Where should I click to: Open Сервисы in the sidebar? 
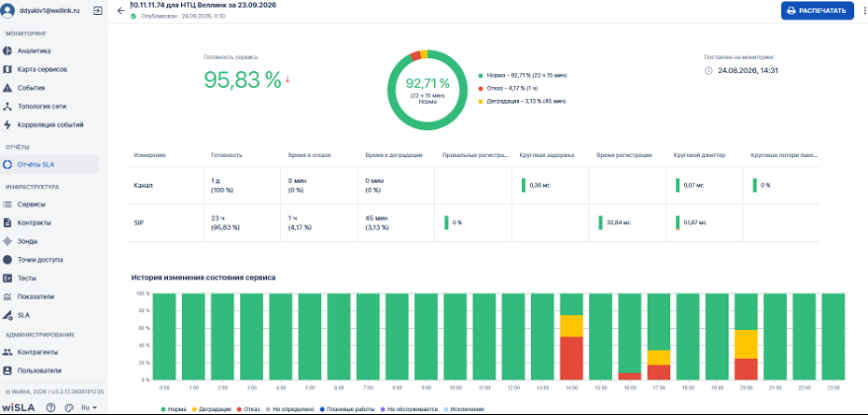(32, 205)
